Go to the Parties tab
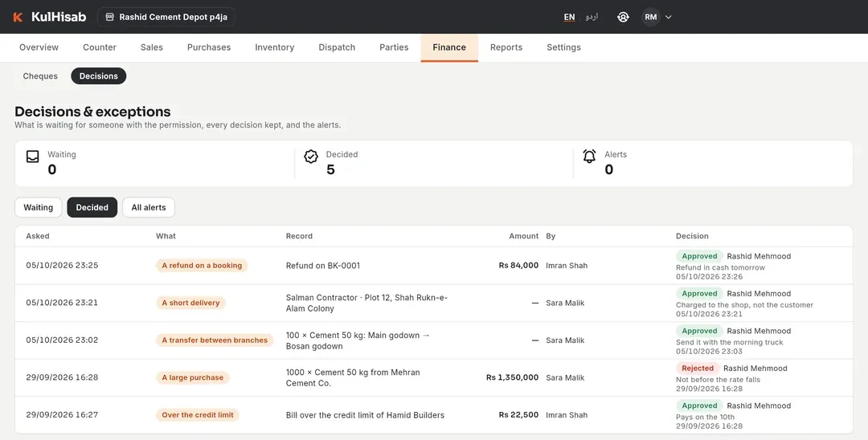Image resolution: width=868 pixels, height=440 pixels. coord(394,47)
